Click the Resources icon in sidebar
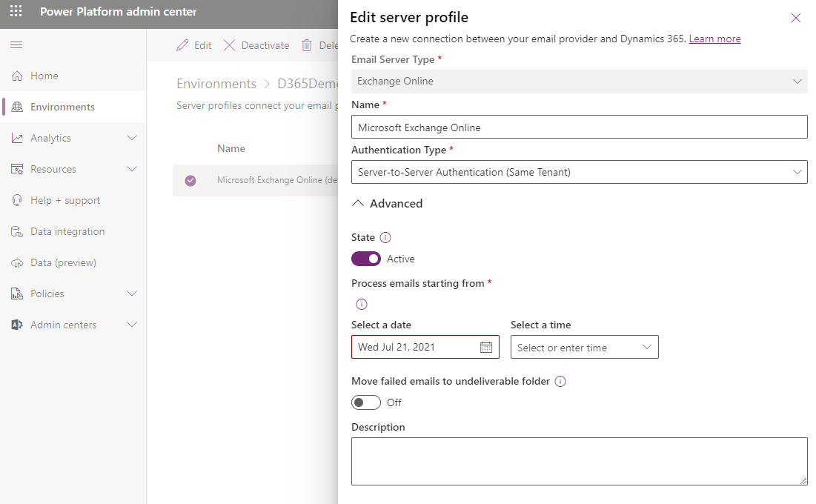The image size is (816, 504). point(17,169)
